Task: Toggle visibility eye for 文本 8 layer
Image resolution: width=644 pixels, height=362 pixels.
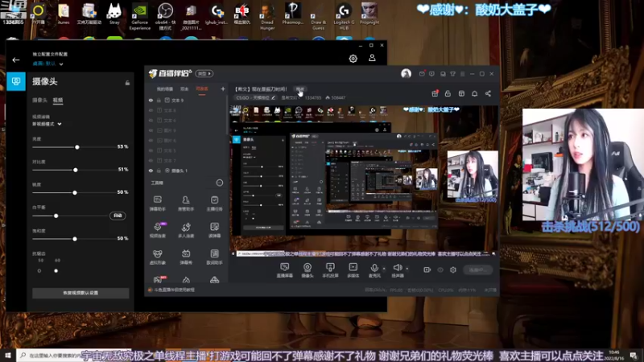Action: [151, 110]
